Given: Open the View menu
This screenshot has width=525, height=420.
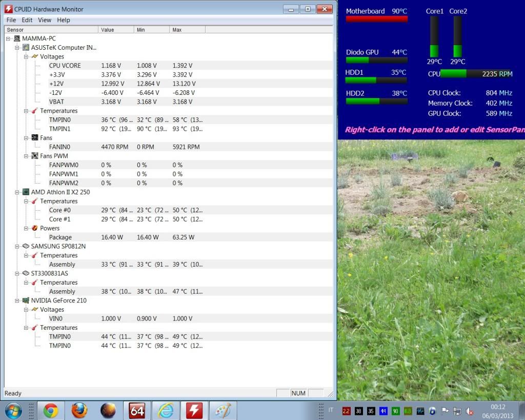Looking at the screenshot, I should click(x=45, y=20).
